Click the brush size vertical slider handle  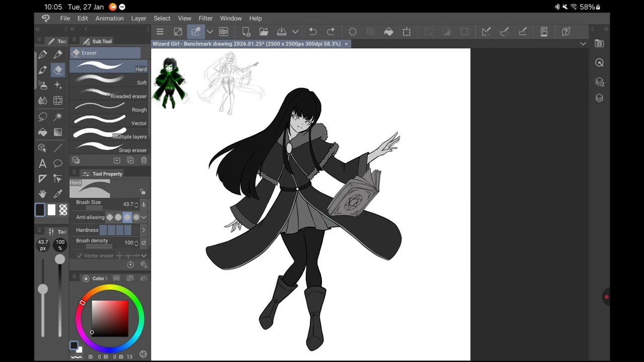click(43, 289)
